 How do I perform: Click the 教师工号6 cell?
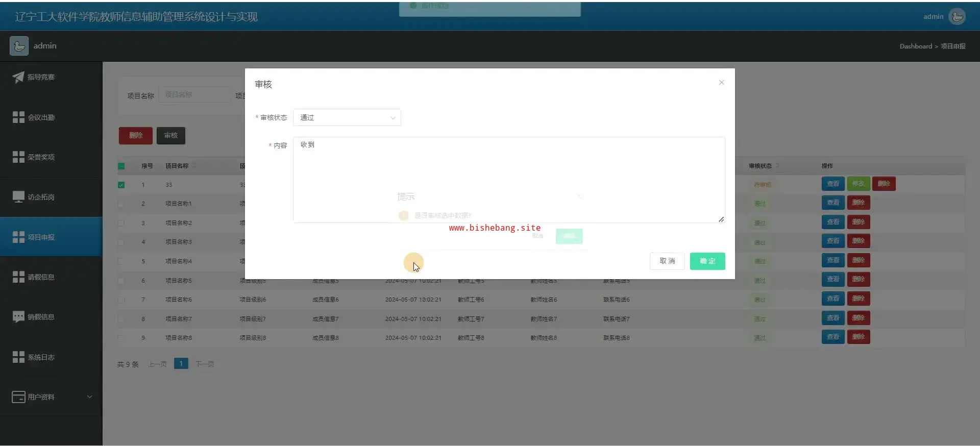[x=471, y=300]
